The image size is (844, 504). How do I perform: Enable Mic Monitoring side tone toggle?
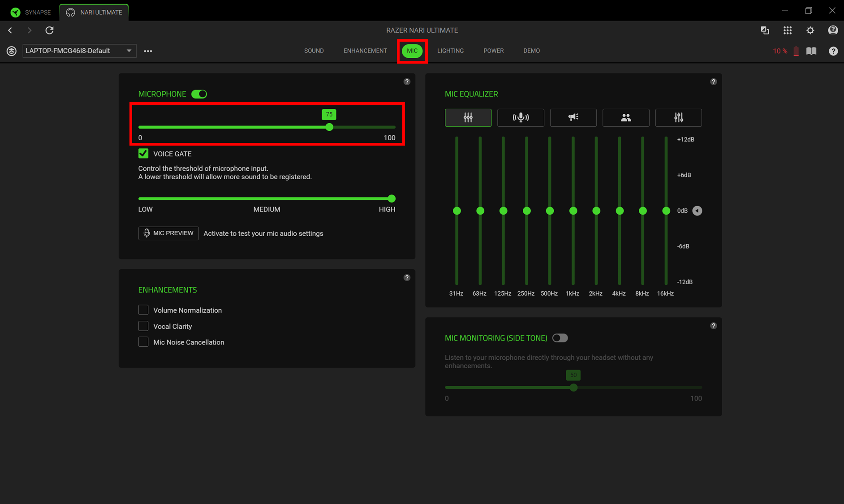[560, 338]
